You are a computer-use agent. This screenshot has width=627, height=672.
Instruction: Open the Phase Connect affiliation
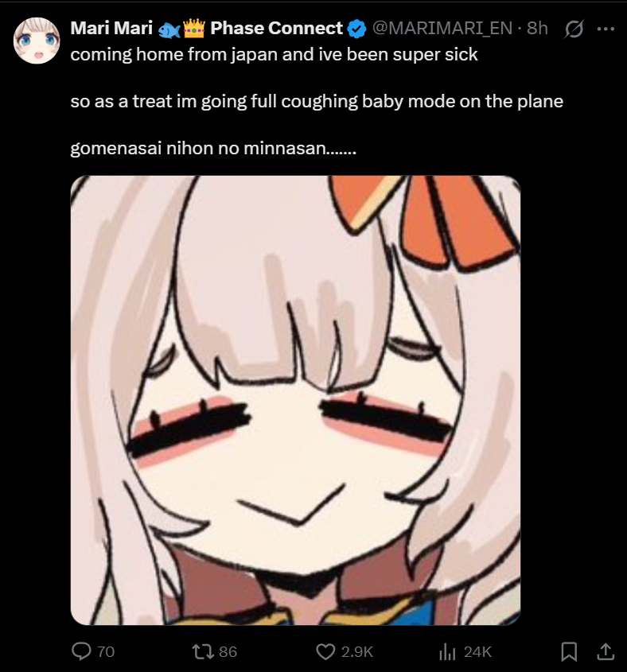point(276,29)
